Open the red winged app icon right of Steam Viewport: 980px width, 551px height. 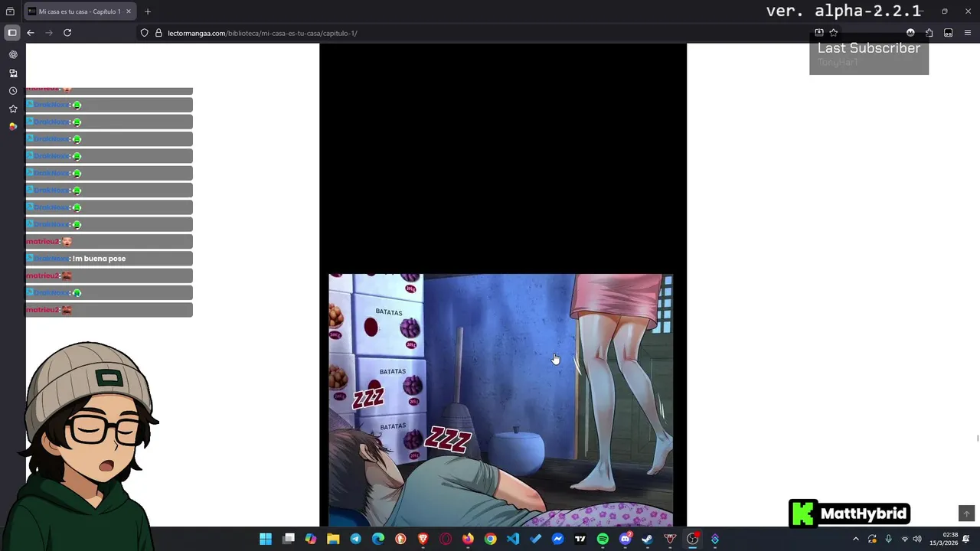[670, 539]
